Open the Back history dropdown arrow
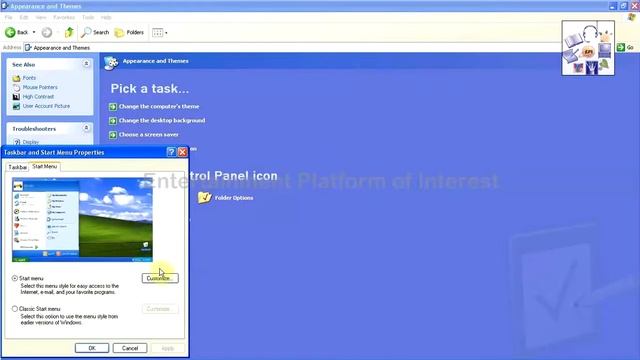 (34, 32)
